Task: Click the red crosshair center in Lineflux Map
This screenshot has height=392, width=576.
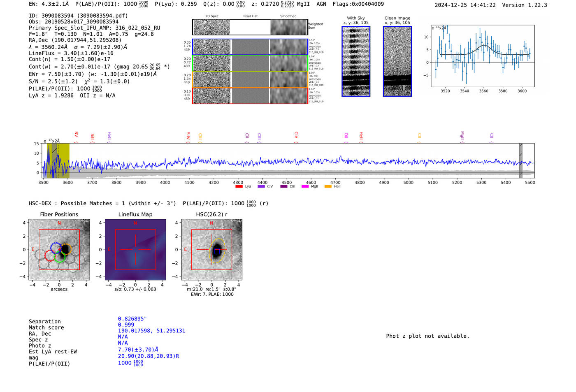Action: 135,249
